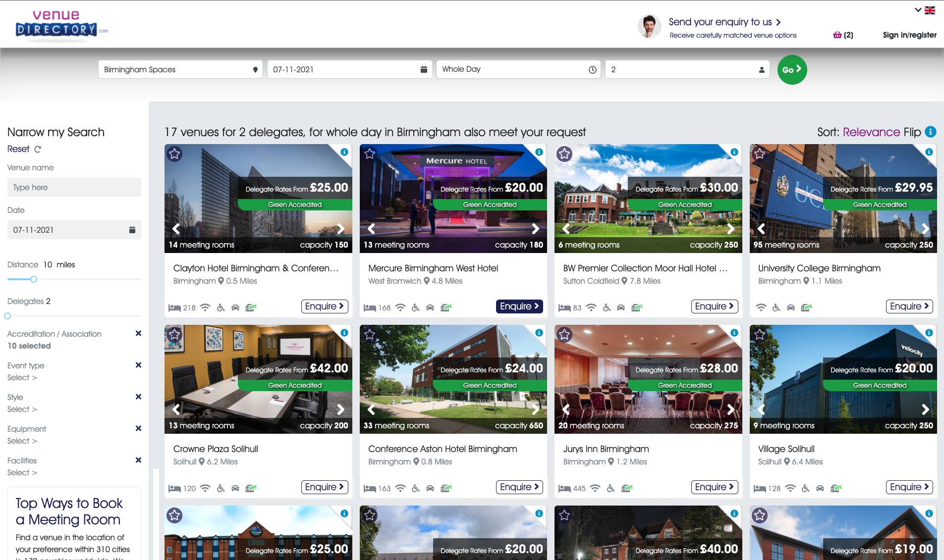Open Sign in/register
The width and height of the screenshot is (944, 560).
(909, 35)
